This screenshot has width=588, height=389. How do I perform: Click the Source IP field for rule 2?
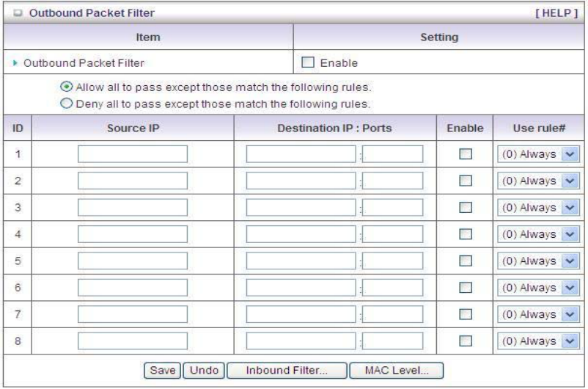click(x=133, y=181)
